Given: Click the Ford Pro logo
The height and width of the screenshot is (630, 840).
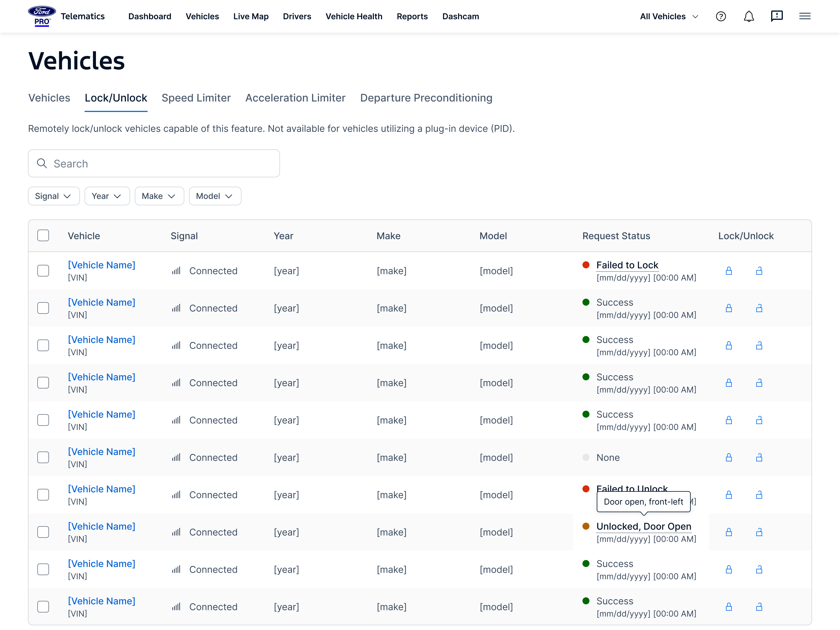Looking at the screenshot, I should [41, 15].
